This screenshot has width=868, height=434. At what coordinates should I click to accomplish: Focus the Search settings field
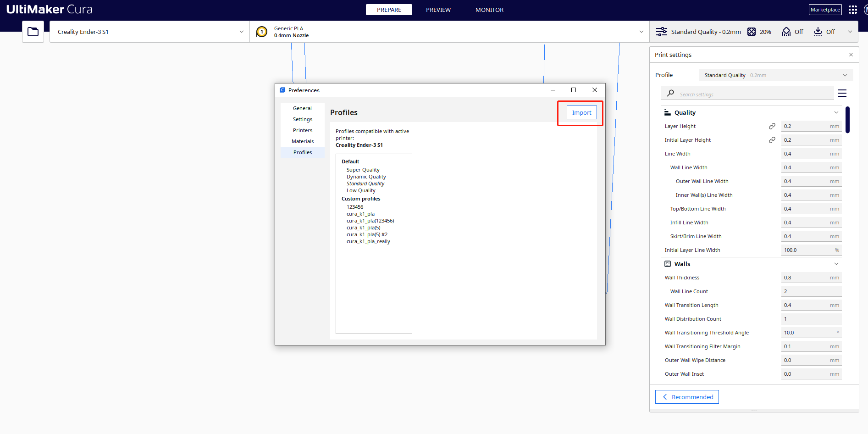pos(747,94)
